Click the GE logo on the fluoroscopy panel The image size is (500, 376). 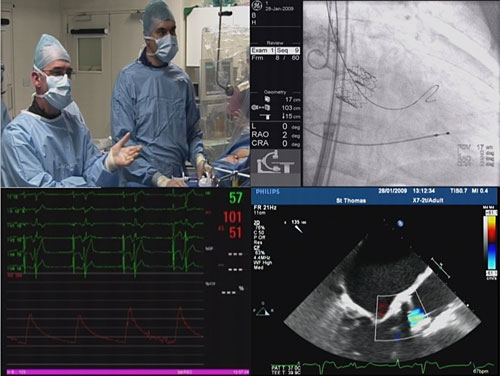click(257, 6)
